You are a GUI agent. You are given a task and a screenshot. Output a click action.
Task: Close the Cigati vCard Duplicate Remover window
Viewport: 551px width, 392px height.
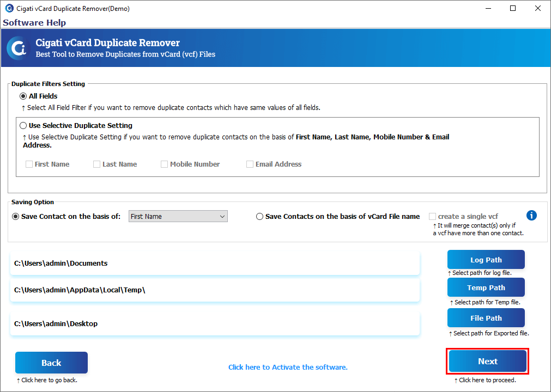click(x=537, y=8)
